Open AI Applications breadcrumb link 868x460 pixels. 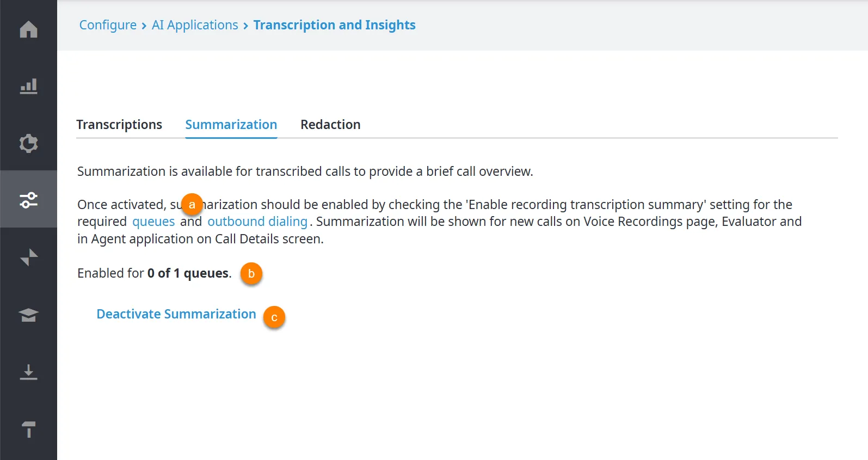tap(195, 25)
